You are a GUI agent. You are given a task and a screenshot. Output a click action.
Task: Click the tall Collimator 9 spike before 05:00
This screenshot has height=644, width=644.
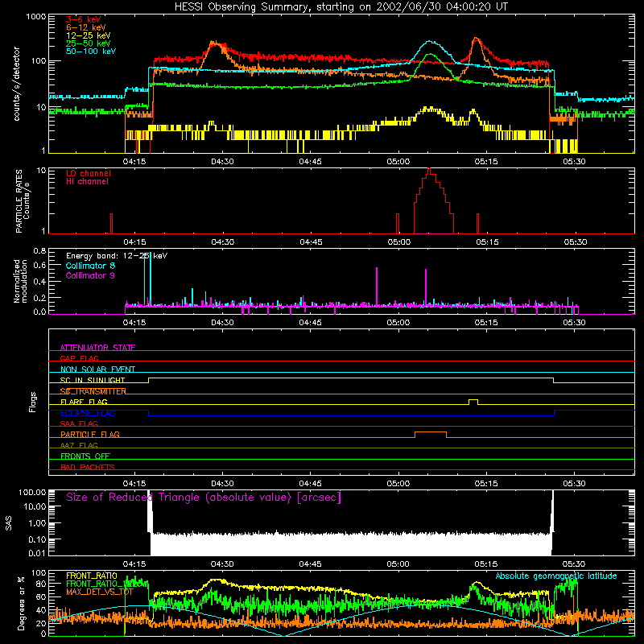point(377,286)
